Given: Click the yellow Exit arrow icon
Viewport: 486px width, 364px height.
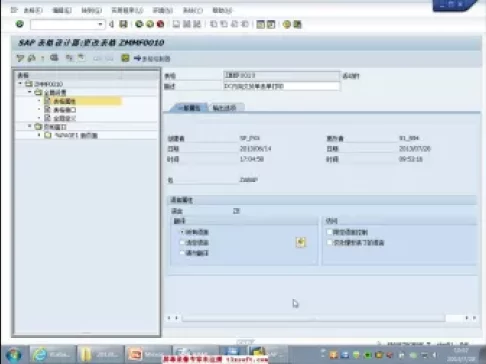Looking at the screenshot, I should [x=150, y=24].
